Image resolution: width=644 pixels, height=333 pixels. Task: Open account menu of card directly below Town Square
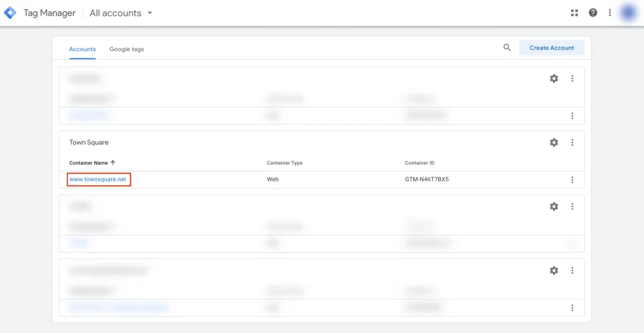[572, 206]
